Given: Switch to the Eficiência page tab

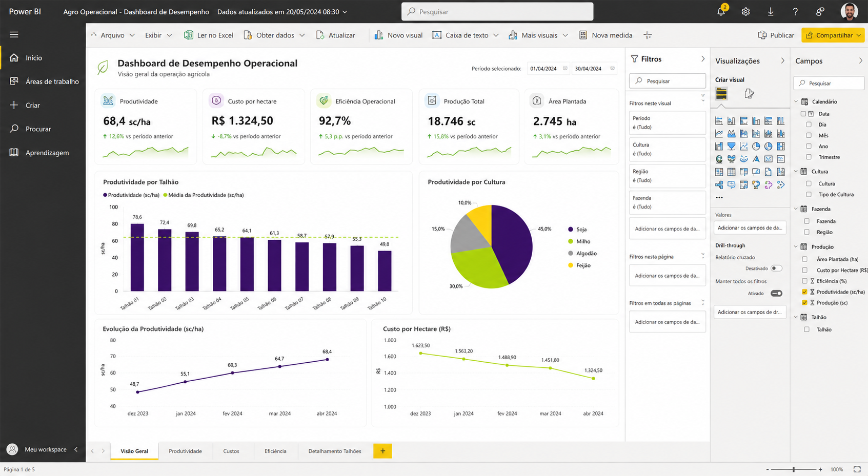Looking at the screenshot, I should 275,451.
